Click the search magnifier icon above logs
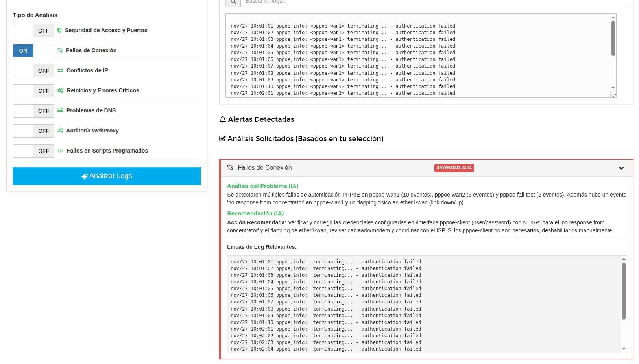639x364 pixels. tap(233, 2)
